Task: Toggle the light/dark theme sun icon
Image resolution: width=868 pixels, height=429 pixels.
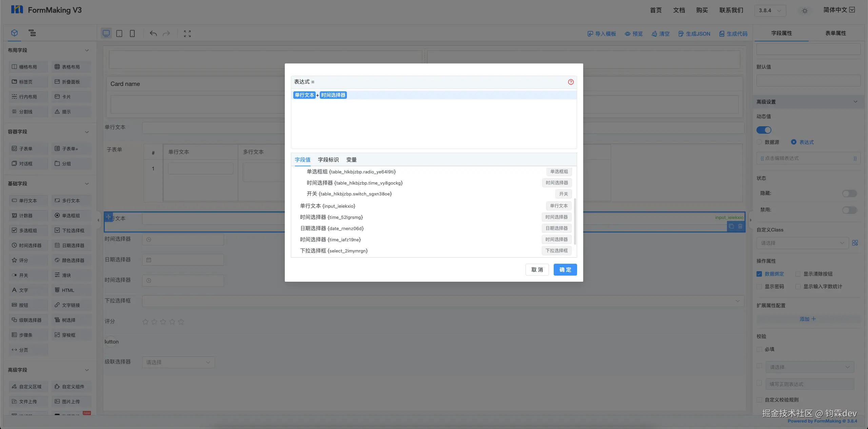Action: point(805,11)
